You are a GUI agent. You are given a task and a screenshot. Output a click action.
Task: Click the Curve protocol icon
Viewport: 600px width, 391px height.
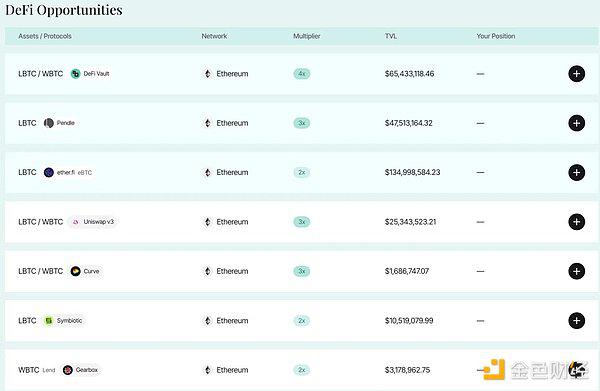75,271
